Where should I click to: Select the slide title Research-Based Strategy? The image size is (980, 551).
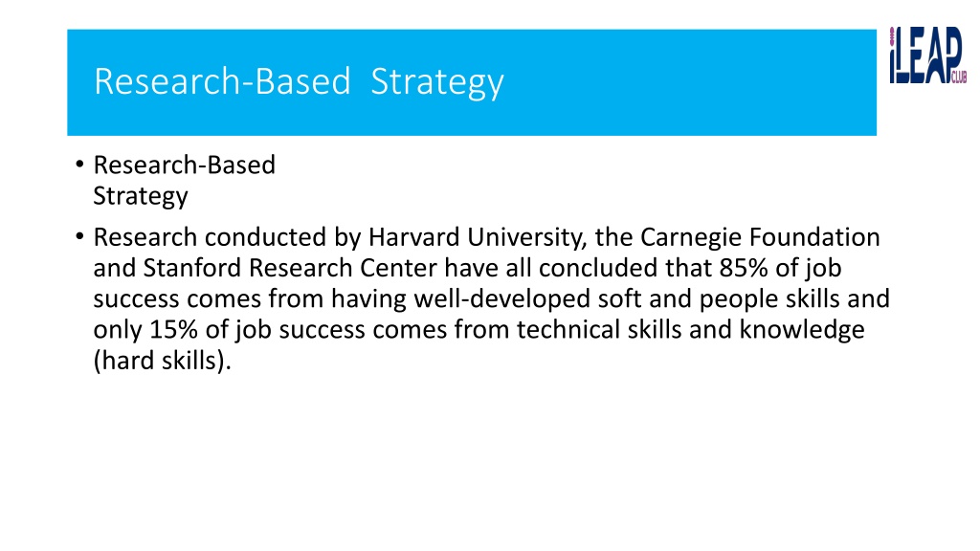[299, 82]
